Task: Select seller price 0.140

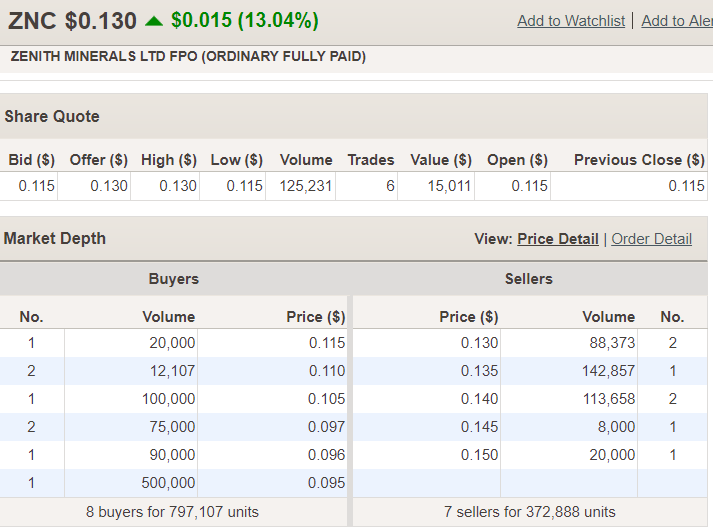Action: pos(479,399)
